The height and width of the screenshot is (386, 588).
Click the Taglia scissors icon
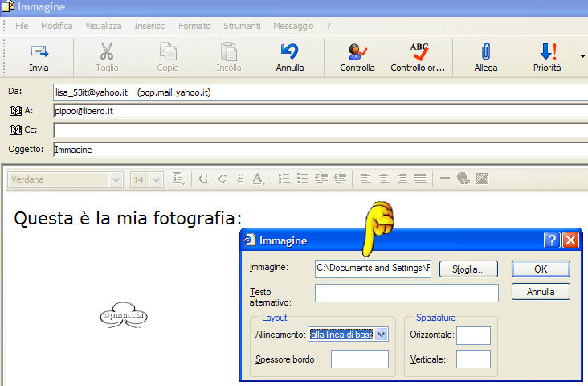[x=107, y=51]
